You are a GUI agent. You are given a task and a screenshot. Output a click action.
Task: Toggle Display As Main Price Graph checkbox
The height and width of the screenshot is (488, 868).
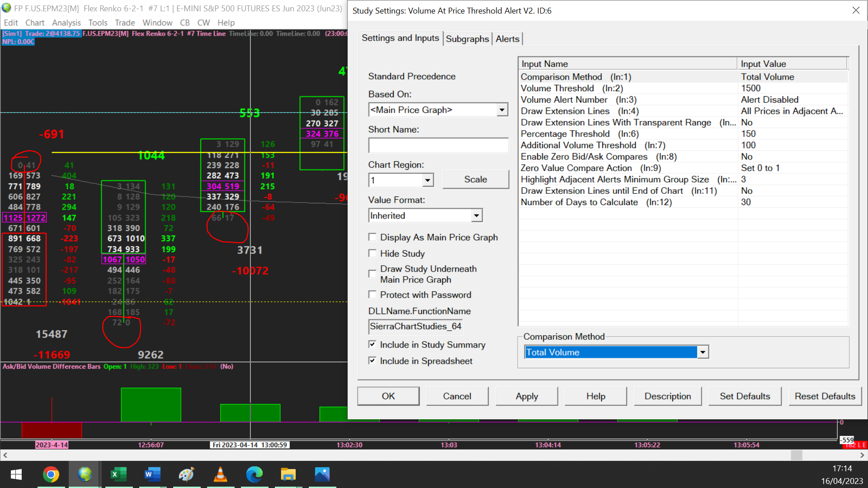click(373, 237)
